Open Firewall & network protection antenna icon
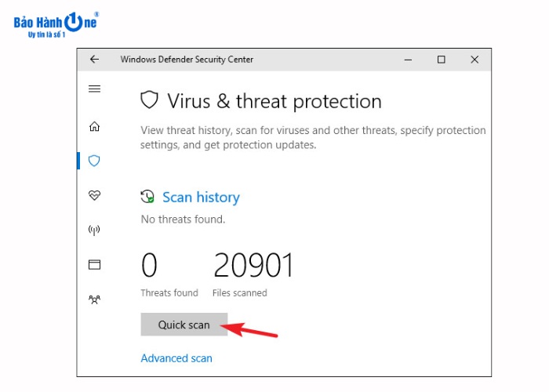549x392 pixels. (x=94, y=230)
